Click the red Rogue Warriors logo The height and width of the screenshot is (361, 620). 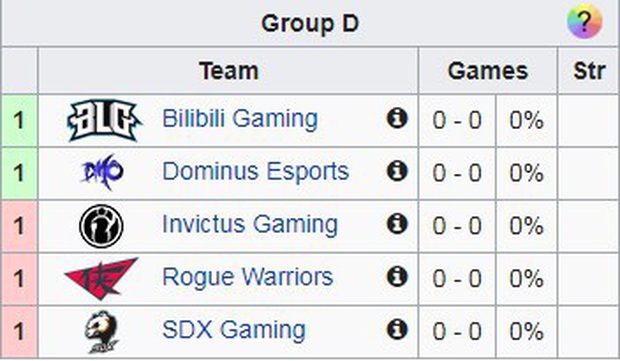tap(102, 278)
